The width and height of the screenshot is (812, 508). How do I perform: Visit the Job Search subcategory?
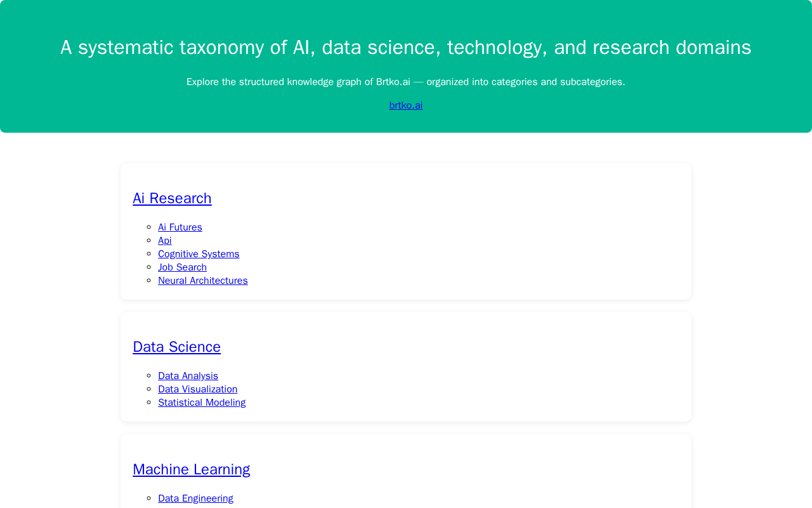(x=182, y=267)
